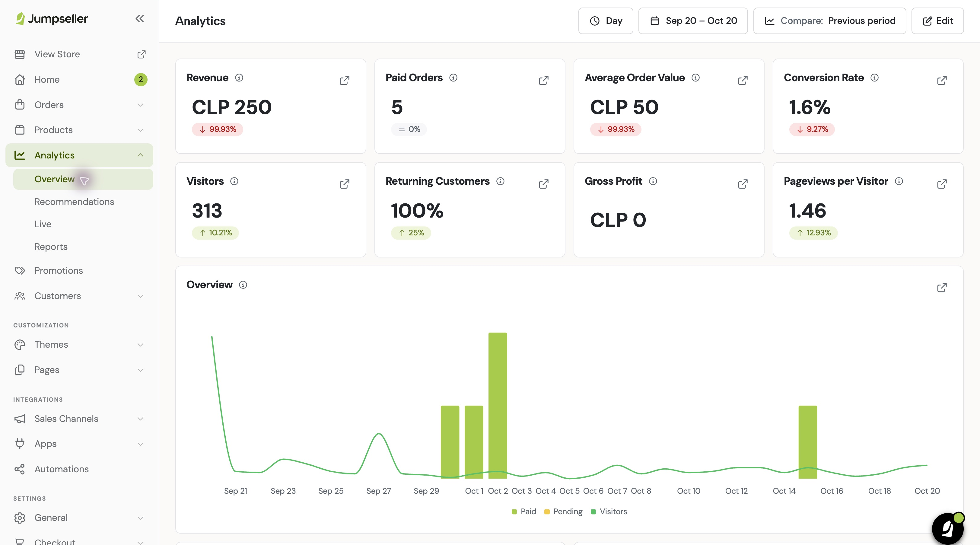
Task: Go to Recommendations under Analytics
Action: coord(83,202)
